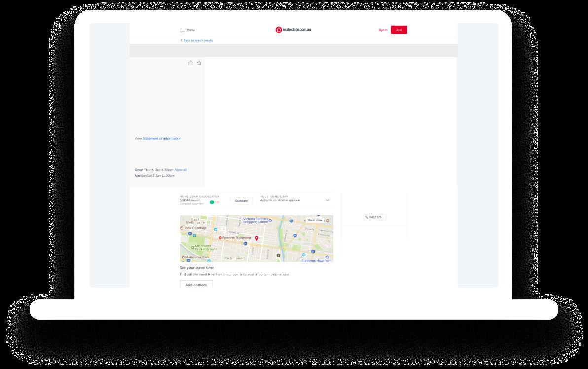Screen dimensions: 588x369
Task: Save property with the star icon
Action: tap(199, 63)
